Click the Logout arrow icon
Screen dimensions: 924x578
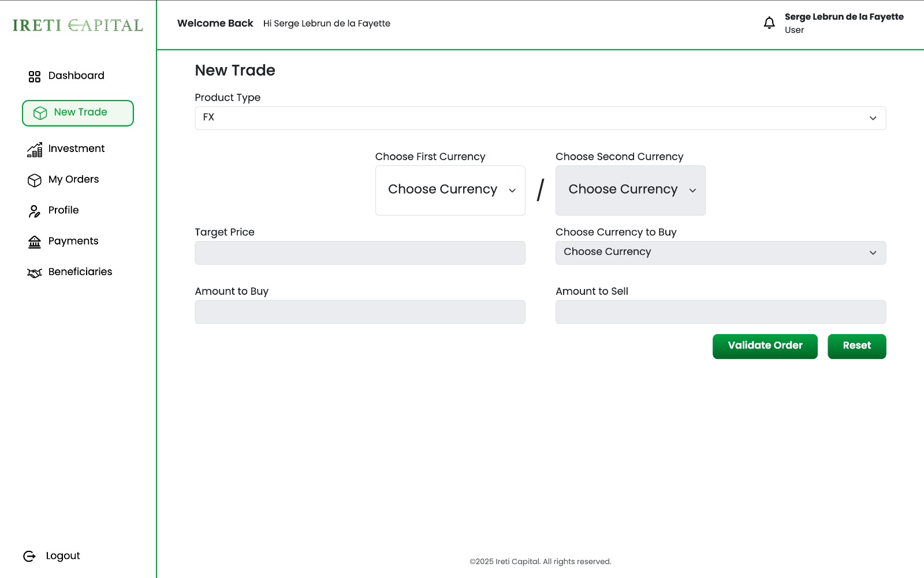[x=29, y=556]
